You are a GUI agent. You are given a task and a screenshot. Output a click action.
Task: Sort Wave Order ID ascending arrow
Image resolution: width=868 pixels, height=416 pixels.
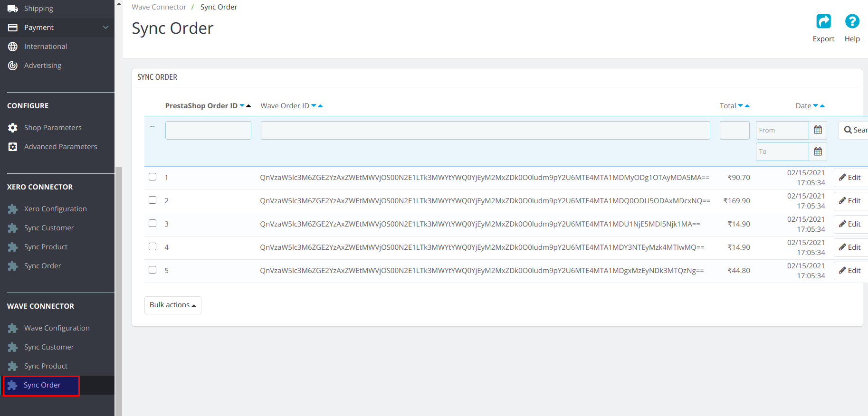320,105
